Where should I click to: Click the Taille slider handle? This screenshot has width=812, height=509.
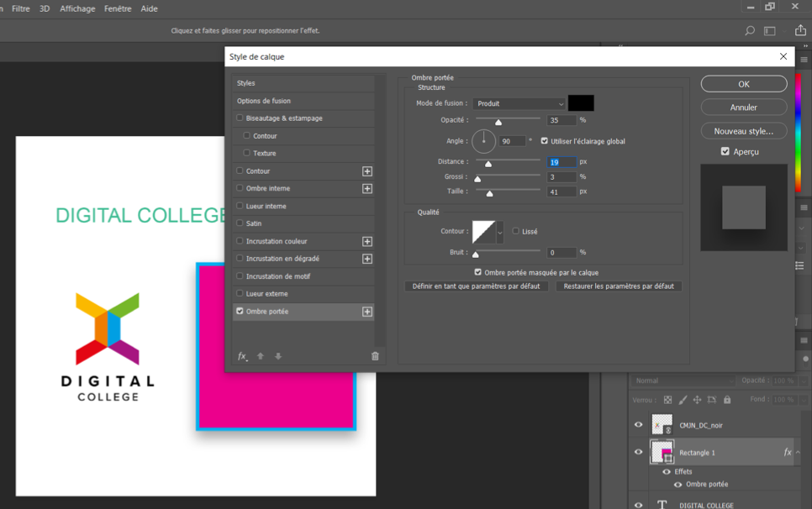(489, 193)
